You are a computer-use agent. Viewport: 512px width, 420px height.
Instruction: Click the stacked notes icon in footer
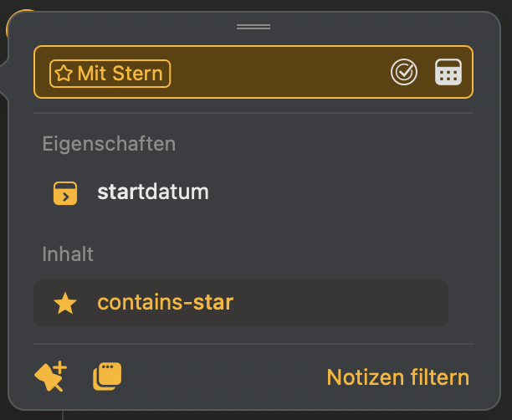click(107, 376)
